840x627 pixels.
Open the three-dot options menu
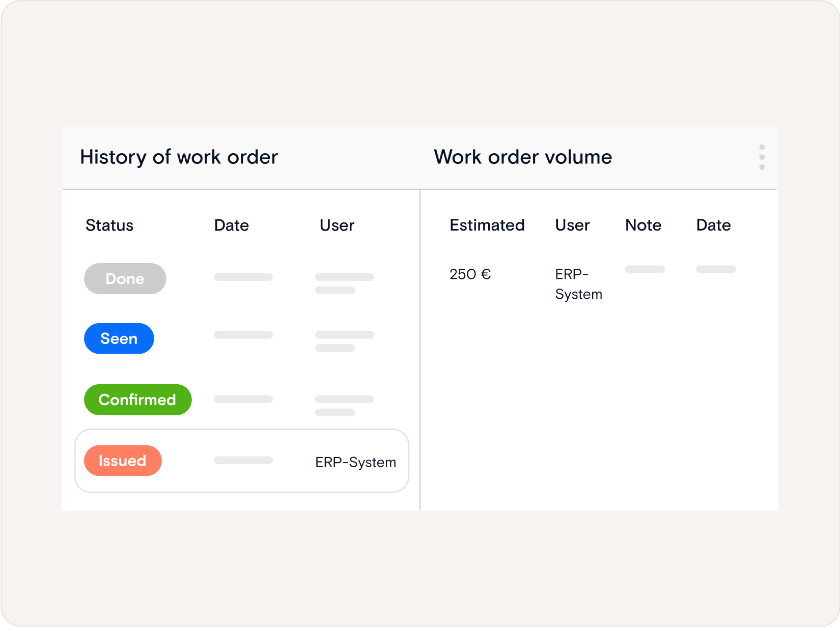click(x=762, y=157)
